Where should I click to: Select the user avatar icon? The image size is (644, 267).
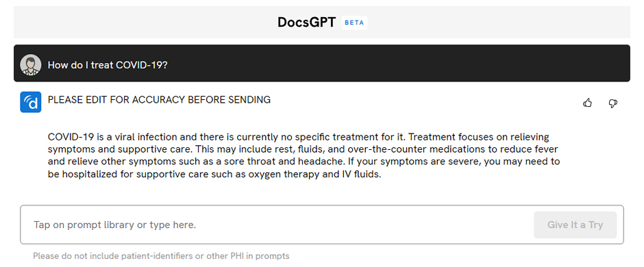tap(31, 65)
